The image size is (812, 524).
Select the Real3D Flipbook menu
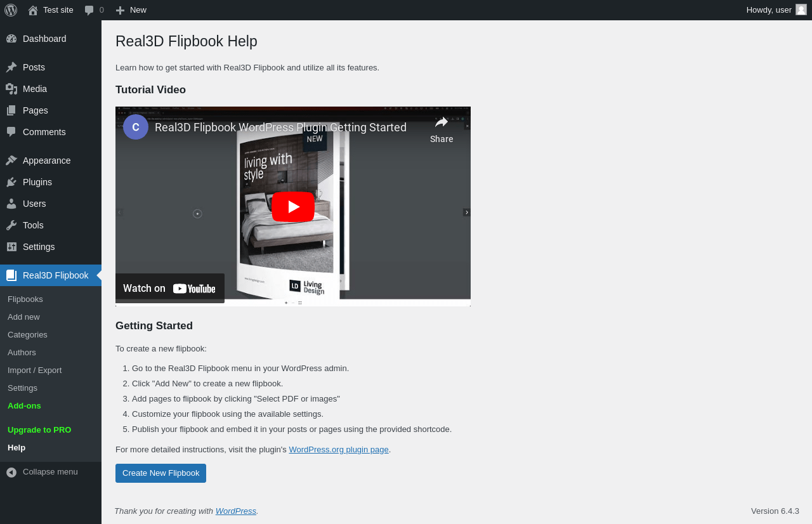(x=51, y=275)
